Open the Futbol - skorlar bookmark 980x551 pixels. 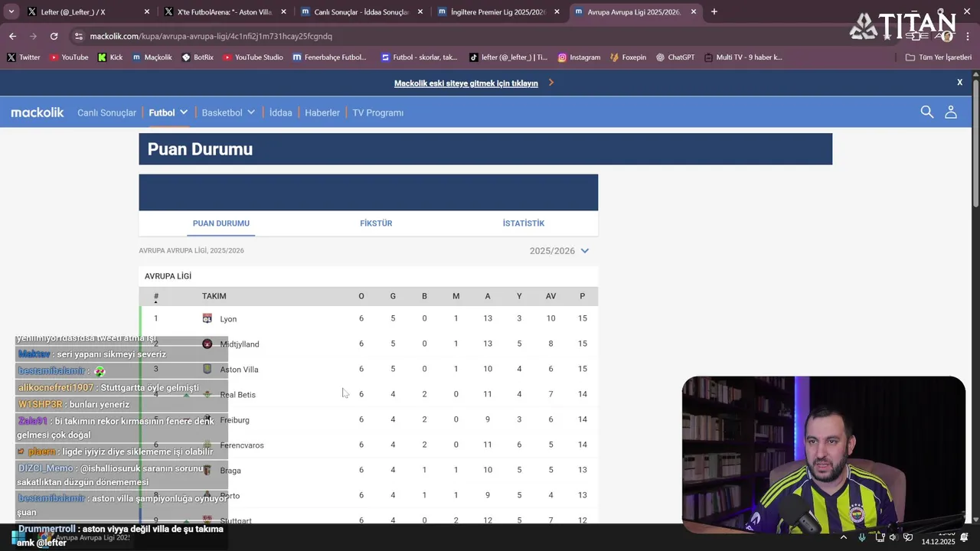419,57
